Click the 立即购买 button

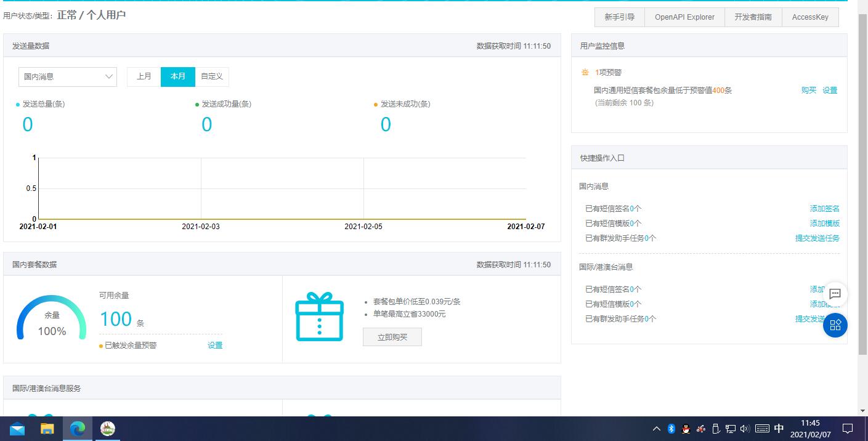(x=392, y=337)
